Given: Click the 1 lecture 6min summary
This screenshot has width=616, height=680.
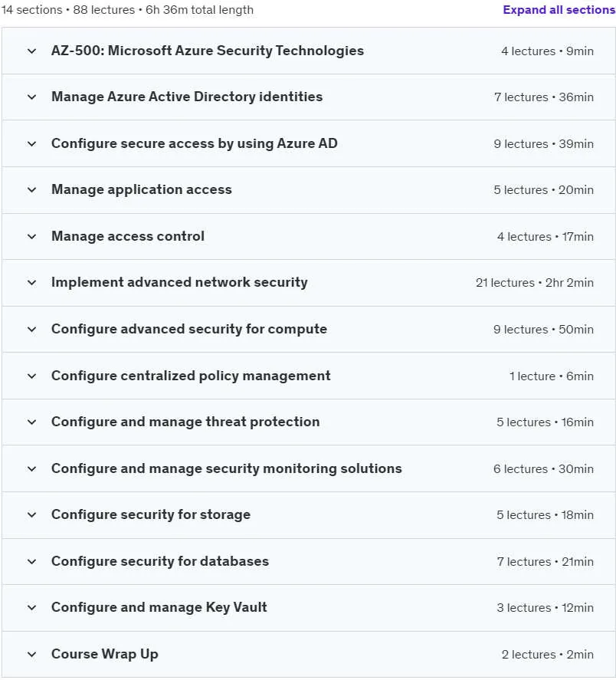Looking at the screenshot, I should coord(552,376).
